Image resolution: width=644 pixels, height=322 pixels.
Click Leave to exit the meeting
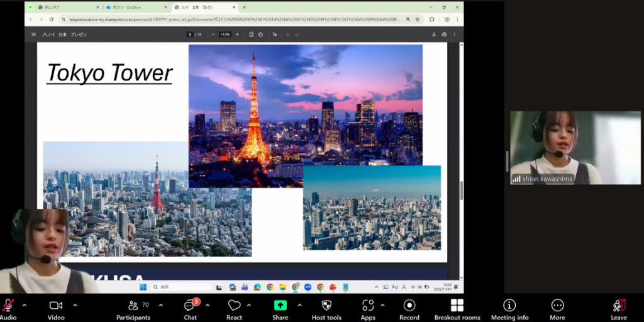tap(618, 306)
